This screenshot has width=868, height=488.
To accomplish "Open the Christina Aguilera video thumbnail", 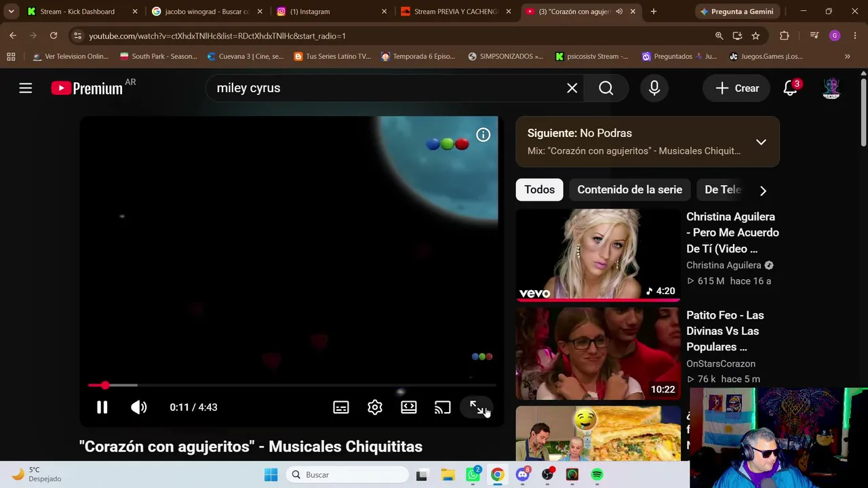I will click(598, 254).
